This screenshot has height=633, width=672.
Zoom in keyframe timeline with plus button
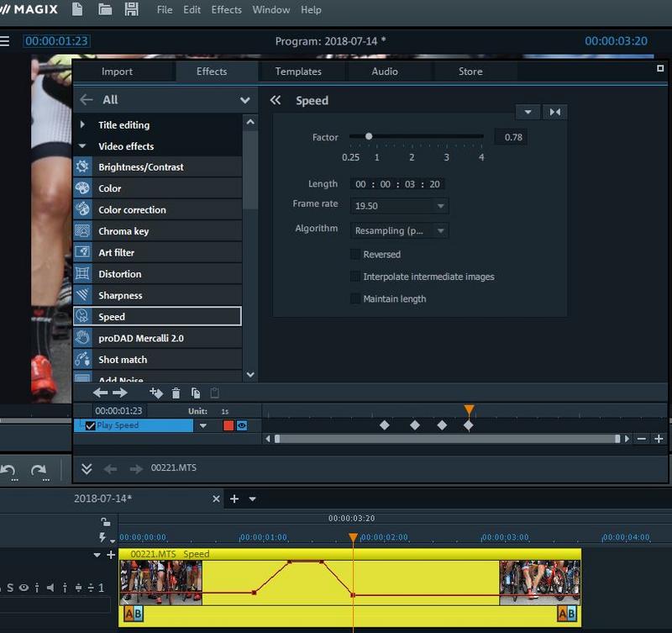(x=659, y=439)
